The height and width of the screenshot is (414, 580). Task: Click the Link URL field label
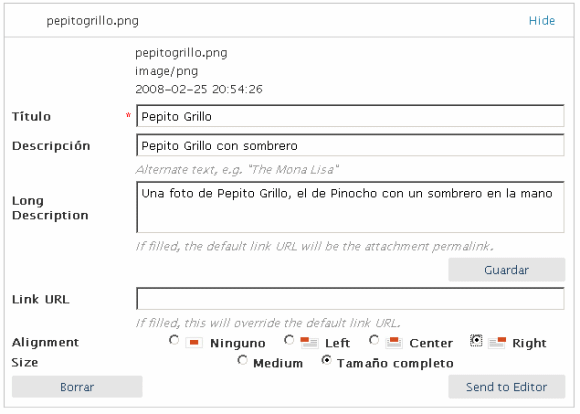click(41, 299)
